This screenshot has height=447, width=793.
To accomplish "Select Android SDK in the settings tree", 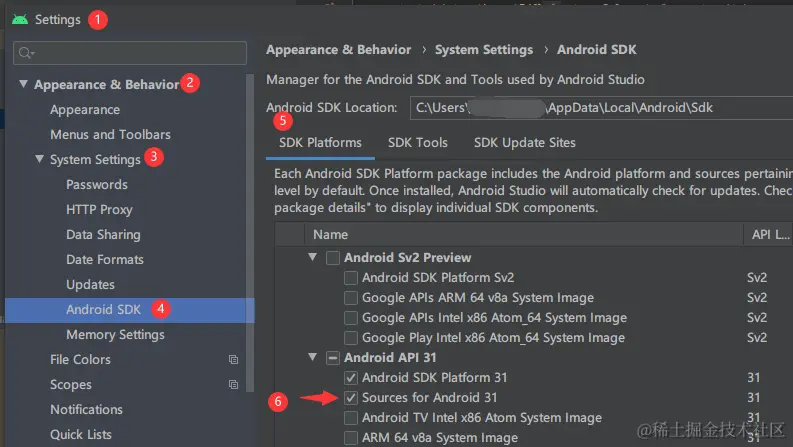I will pos(129,309).
